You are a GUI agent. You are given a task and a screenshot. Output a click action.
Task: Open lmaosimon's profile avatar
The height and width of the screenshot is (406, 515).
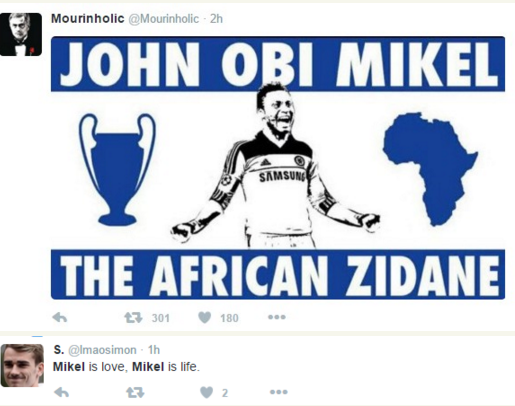coord(22,365)
